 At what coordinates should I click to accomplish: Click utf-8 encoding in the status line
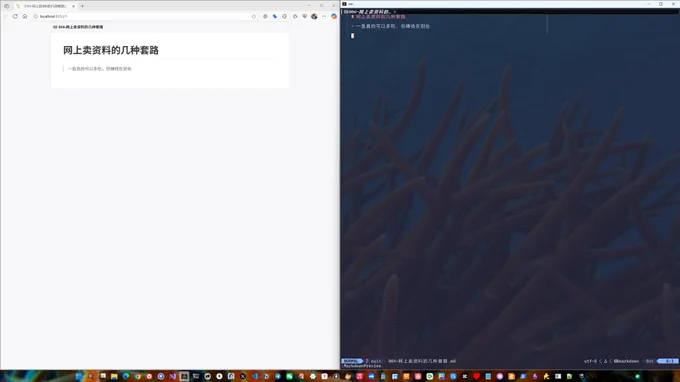pos(590,361)
